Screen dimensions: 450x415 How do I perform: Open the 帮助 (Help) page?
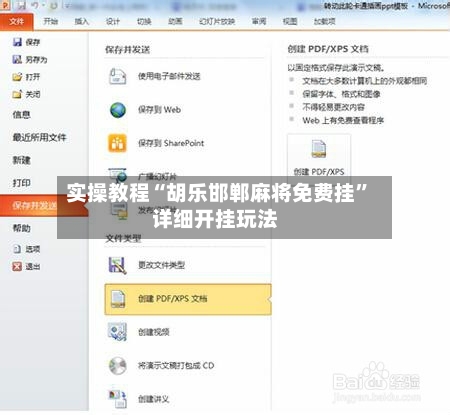point(22,228)
